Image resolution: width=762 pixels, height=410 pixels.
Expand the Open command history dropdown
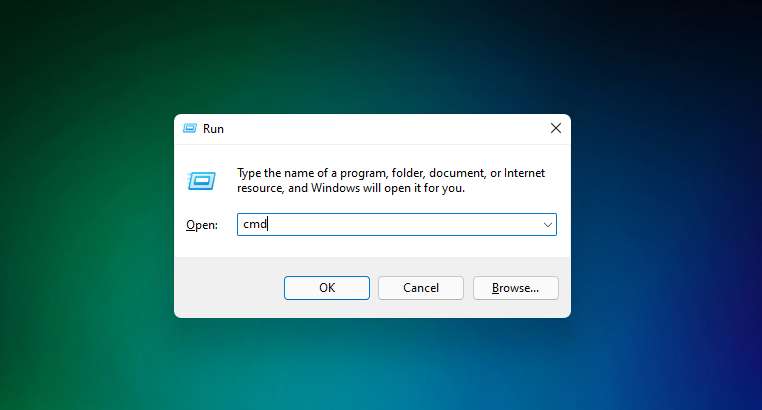coord(548,224)
